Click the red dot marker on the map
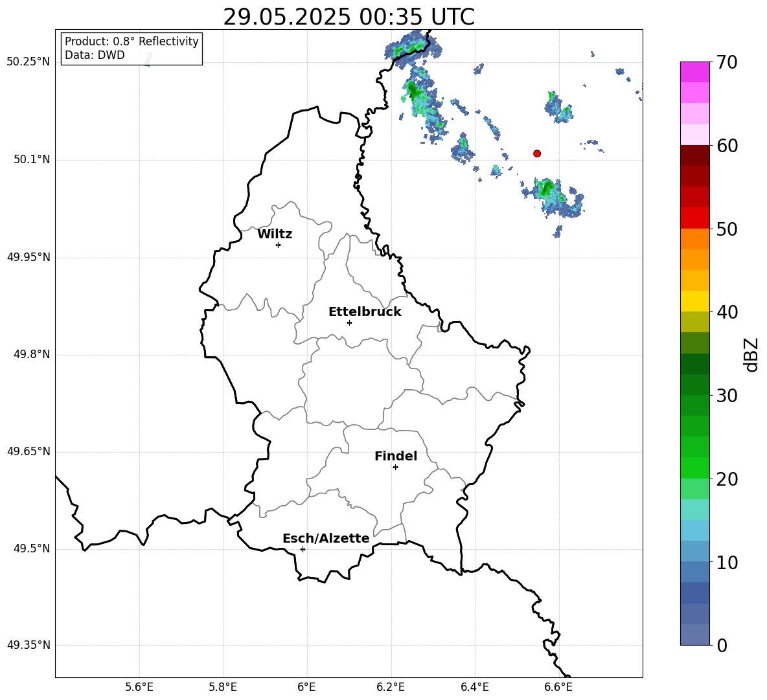767x700 pixels. 536,153
